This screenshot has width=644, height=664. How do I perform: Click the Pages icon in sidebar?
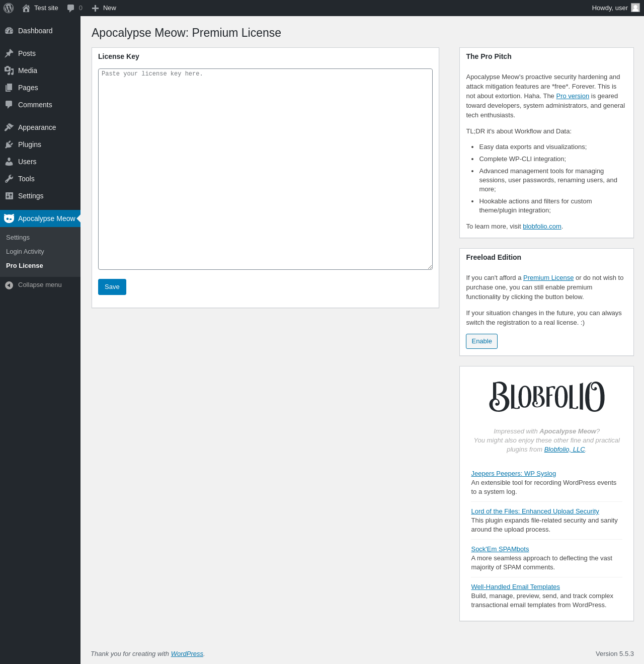click(x=9, y=88)
